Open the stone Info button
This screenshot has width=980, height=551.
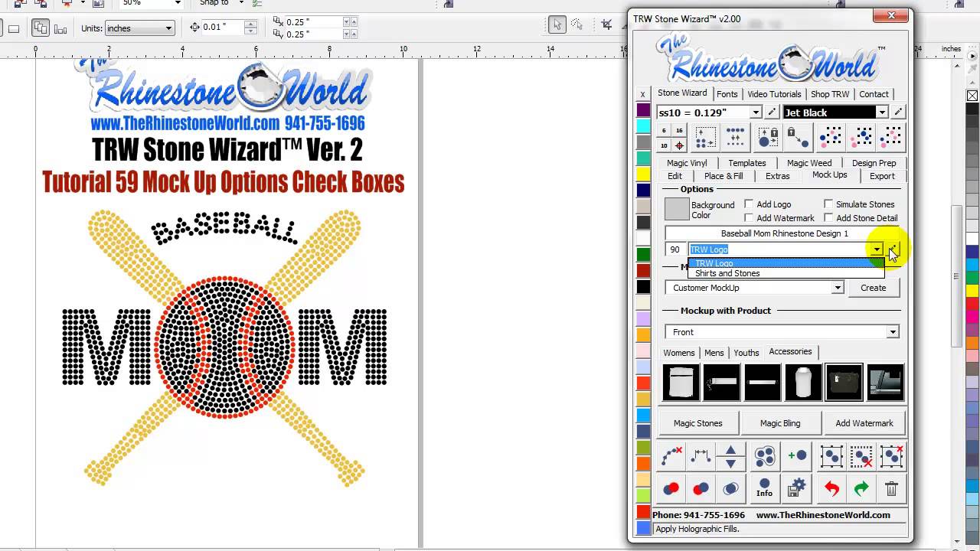pyautogui.click(x=764, y=488)
